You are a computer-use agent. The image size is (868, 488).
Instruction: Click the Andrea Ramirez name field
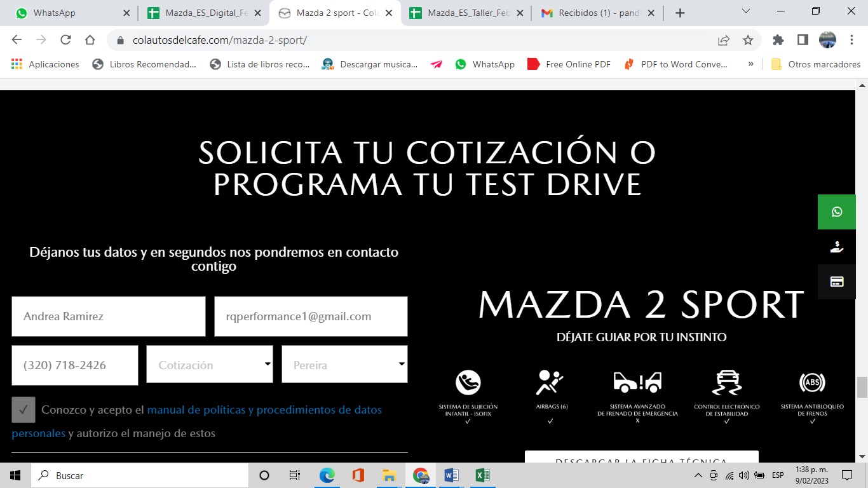coord(109,316)
